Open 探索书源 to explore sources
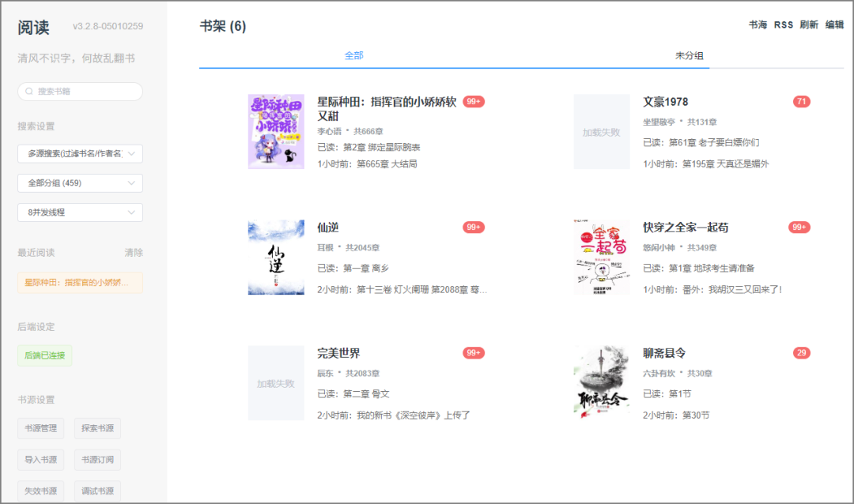 pyautogui.click(x=96, y=428)
